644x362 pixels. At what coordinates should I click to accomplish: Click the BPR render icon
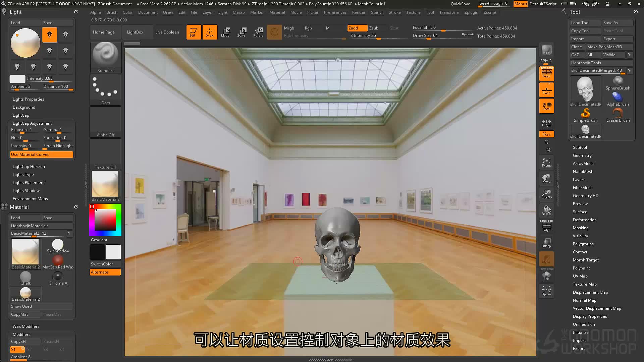[546, 50]
